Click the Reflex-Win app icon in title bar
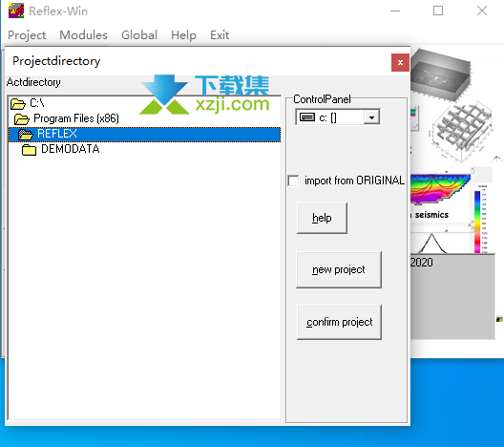This screenshot has height=447, width=504. click(15, 11)
